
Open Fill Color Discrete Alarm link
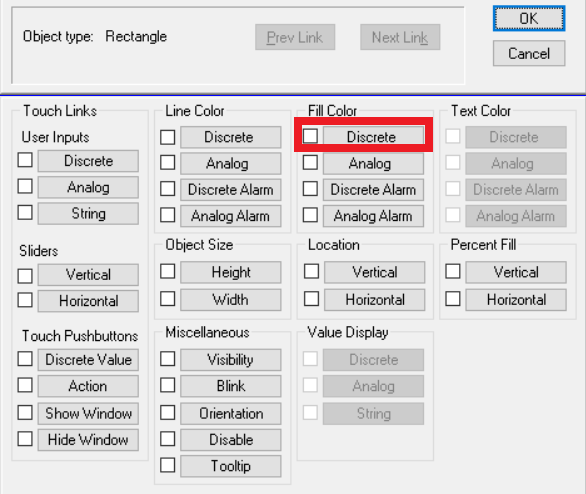pyautogui.click(x=373, y=189)
